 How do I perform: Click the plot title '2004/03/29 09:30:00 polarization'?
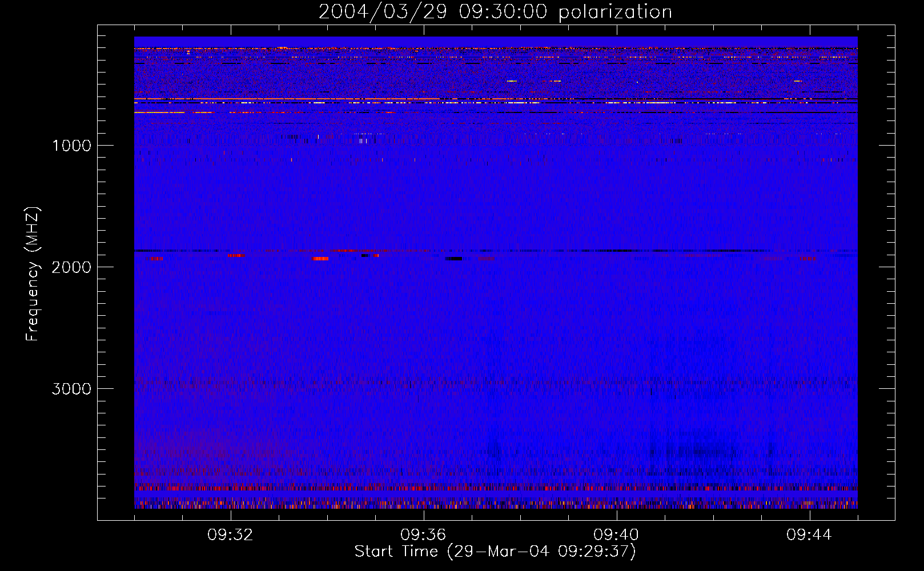495,12
